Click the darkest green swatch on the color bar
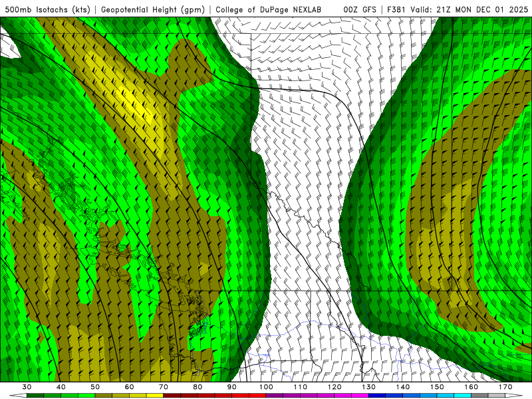 point(35,395)
